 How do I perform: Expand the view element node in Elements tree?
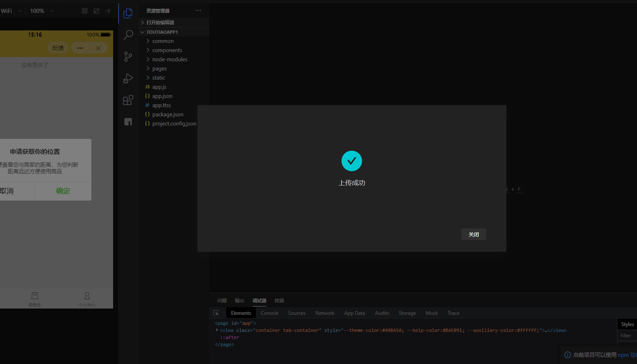pyautogui.click(x=217, y=330)
